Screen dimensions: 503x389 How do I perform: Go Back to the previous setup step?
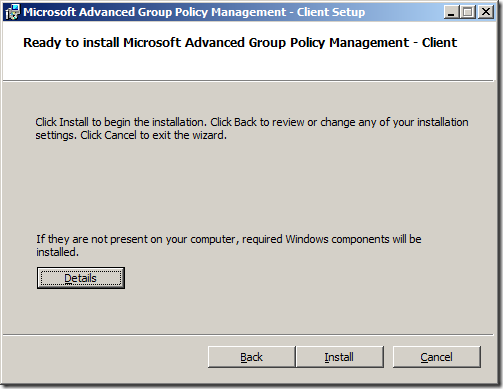[x=252, y=357]
